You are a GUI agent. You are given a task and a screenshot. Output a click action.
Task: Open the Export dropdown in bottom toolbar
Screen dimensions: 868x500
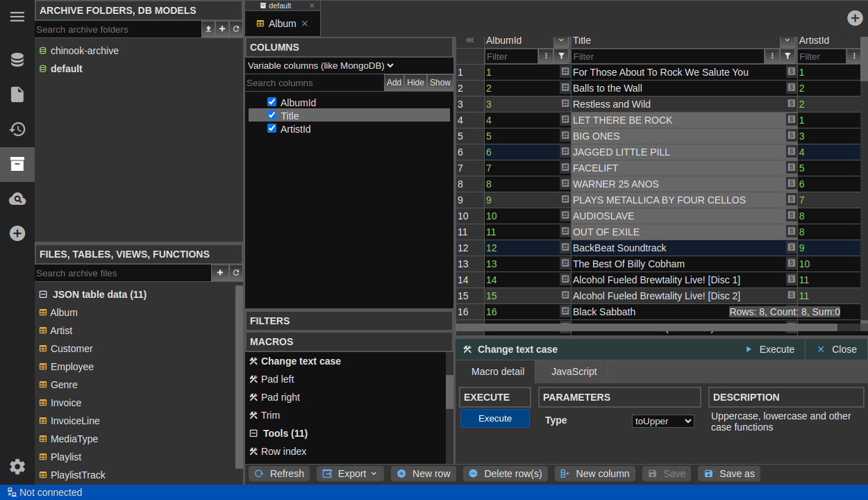click(x=350, y=473)
